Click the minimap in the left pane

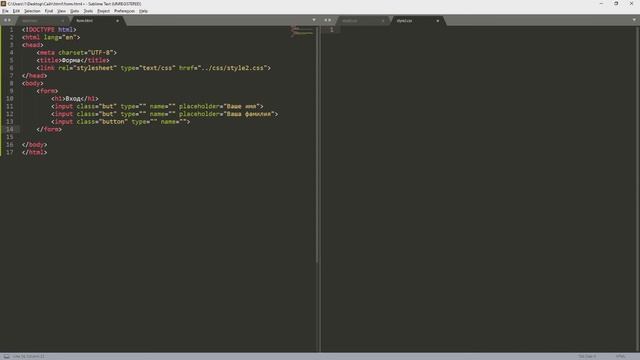302,31
